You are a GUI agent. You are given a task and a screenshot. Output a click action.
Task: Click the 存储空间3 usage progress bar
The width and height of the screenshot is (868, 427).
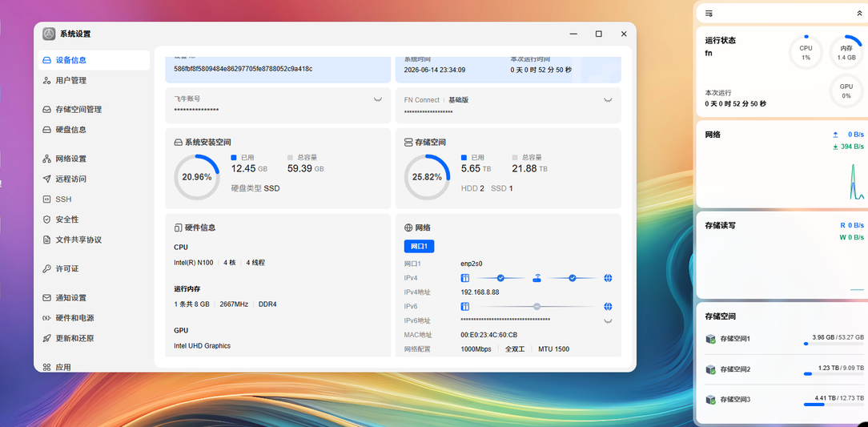(834, 405)
